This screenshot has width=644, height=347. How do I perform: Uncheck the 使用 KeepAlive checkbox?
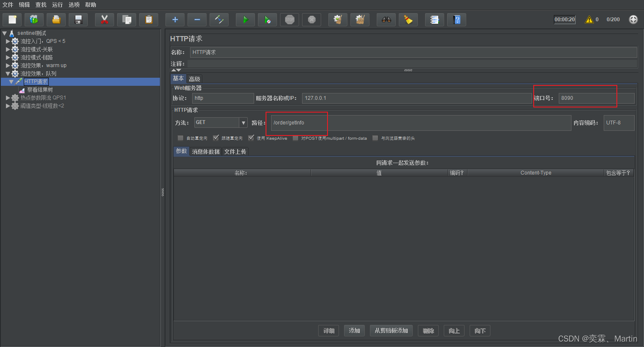(251, 138)
